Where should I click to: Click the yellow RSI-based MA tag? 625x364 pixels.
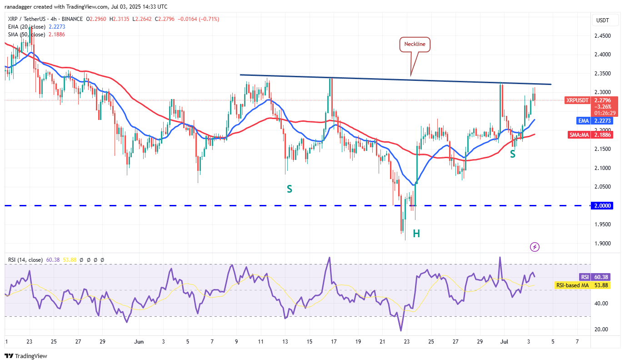click(x=572, y=285)
